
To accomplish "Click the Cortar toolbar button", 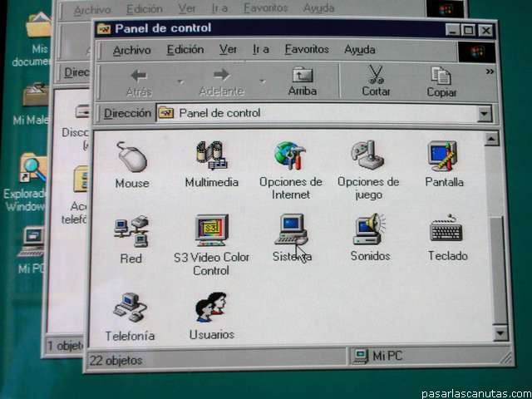I will click(376, 81).
